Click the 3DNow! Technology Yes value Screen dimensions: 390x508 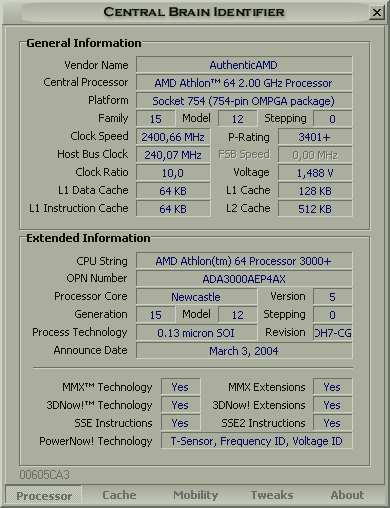[181, 405]
